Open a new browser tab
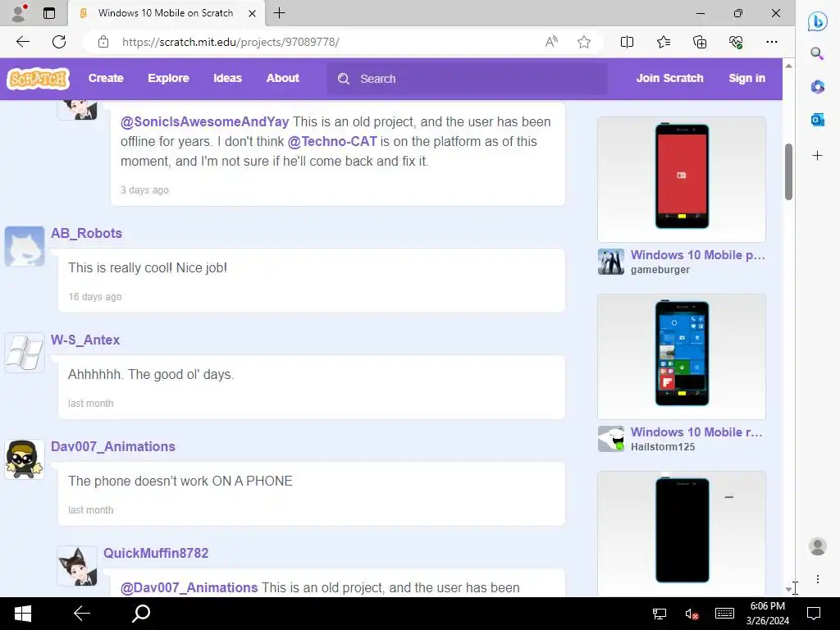 (x=279, y=13)
